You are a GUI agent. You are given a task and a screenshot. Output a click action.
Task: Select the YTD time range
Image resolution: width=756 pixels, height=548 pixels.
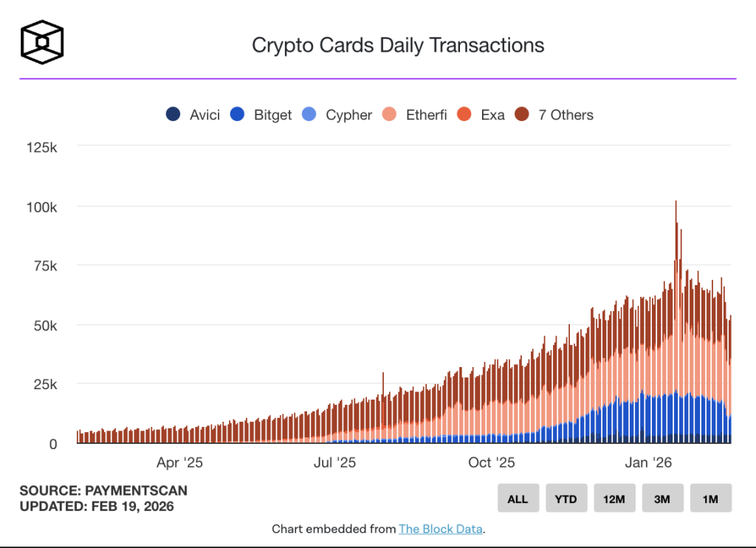tap(566, 498)
